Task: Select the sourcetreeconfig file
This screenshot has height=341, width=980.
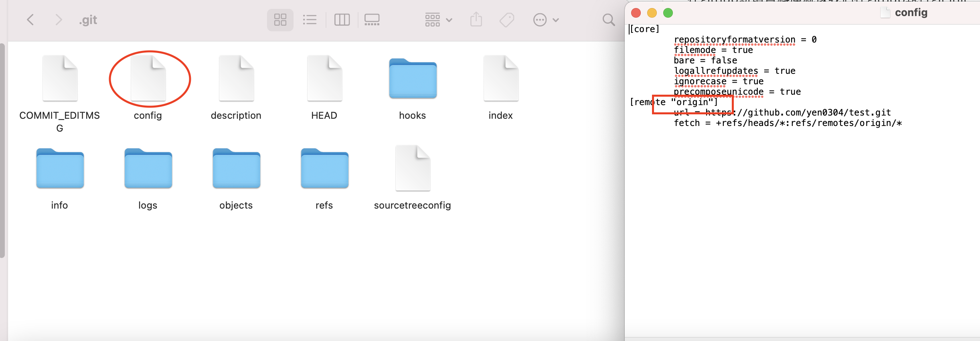Action: 413,168
